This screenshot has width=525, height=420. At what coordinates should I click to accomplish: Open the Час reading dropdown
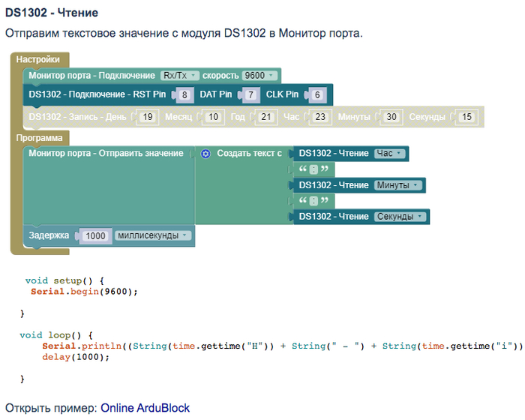[389, 154]
